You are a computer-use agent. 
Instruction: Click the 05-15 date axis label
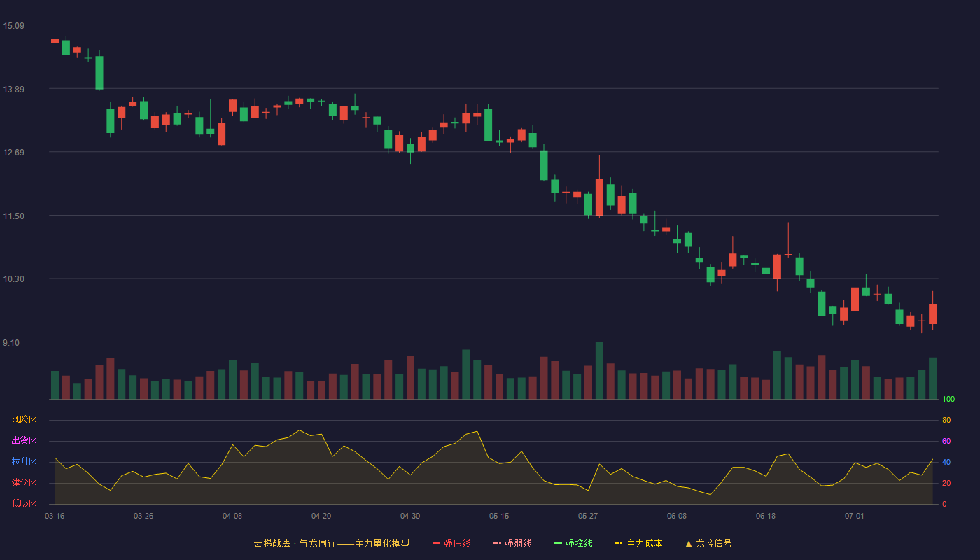click(499, 516)
